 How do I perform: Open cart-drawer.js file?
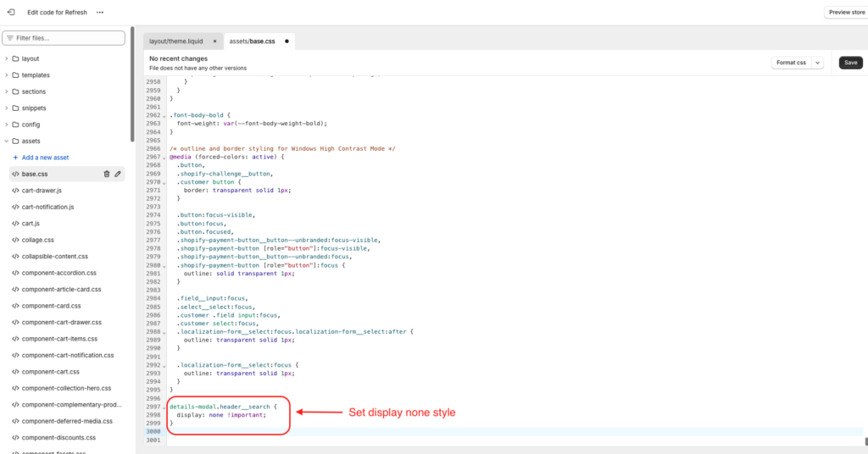[42, 191]
